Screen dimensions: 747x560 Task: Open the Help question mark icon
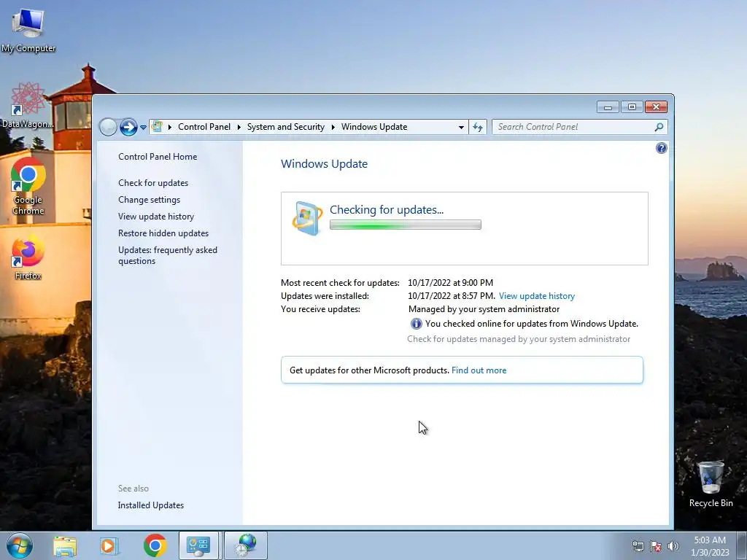point(661,148)
